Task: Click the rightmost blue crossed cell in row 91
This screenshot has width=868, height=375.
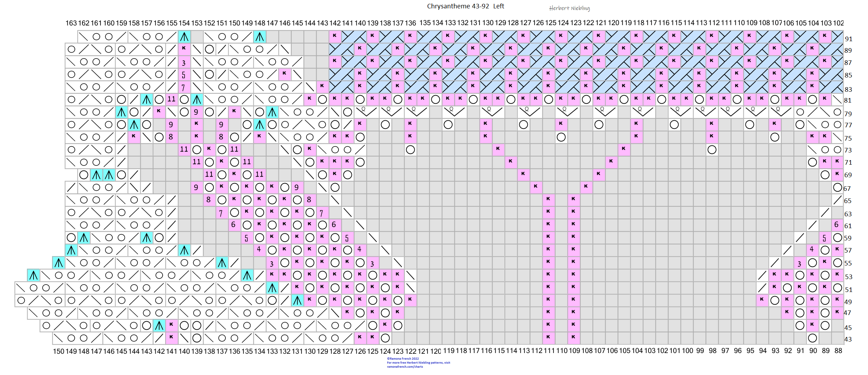Action: [837, 37]
